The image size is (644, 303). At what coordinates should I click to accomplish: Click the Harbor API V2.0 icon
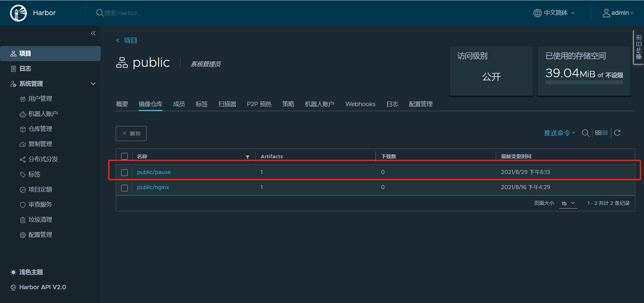(x=13, y=288)
